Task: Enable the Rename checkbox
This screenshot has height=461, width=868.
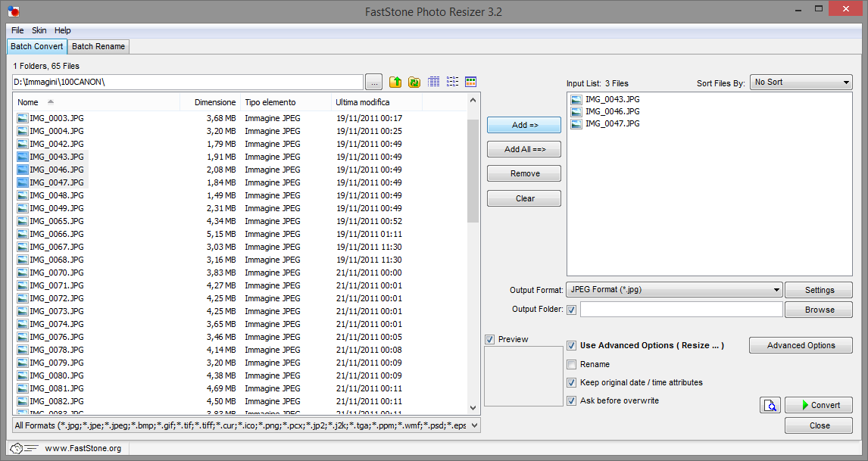Action: [571, 364]
